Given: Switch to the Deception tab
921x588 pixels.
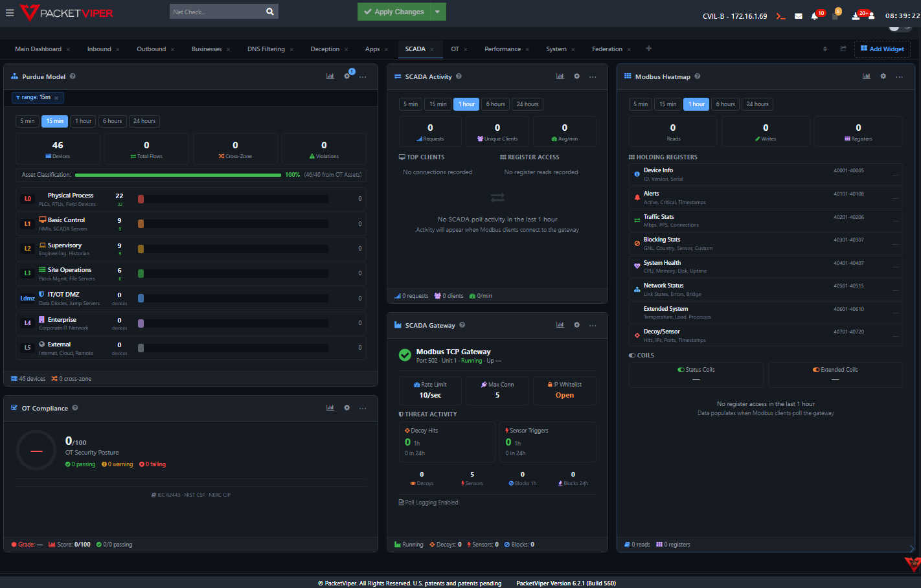Looking at the screenshot, I should click(x=324, y=49).
